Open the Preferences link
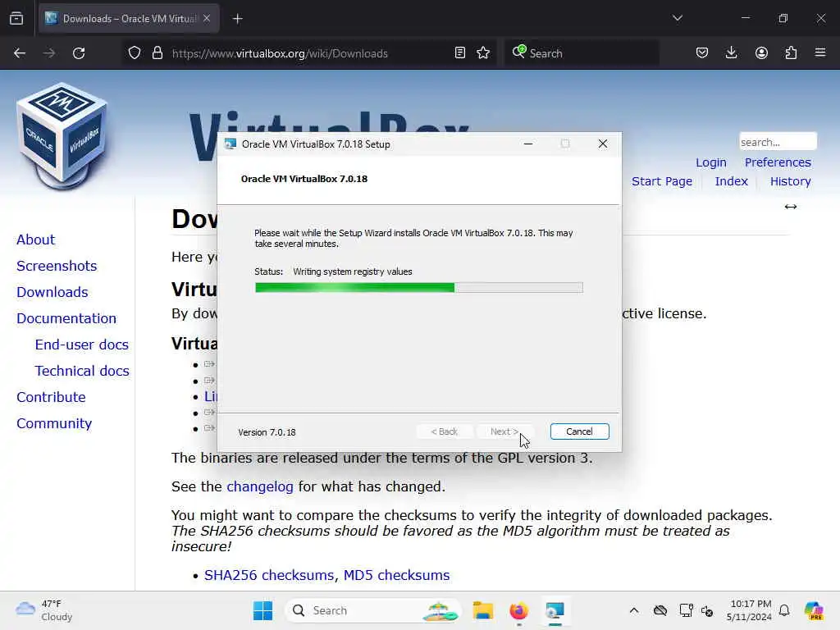This screenshot has height=630, width=840. click(778, 162)
